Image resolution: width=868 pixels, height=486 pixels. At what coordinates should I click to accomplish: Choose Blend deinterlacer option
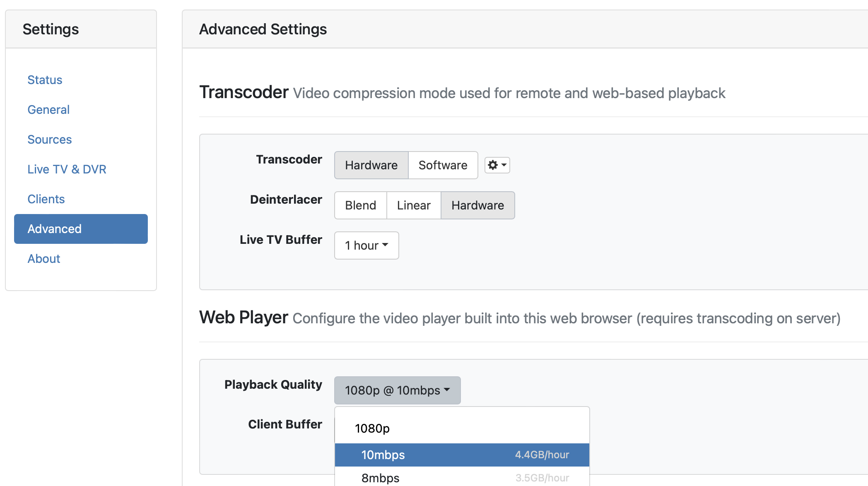[x=360, y=205]
